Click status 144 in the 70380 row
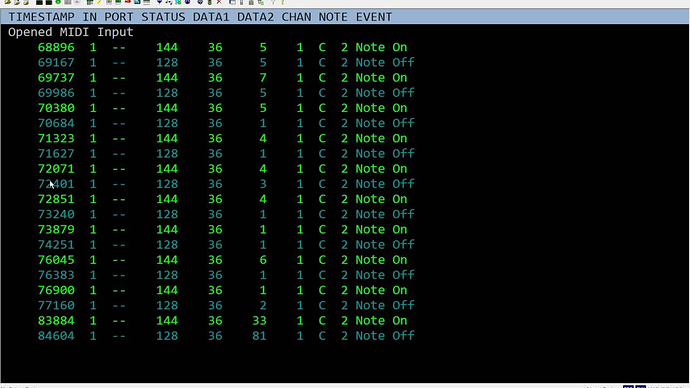 [167, 108]
